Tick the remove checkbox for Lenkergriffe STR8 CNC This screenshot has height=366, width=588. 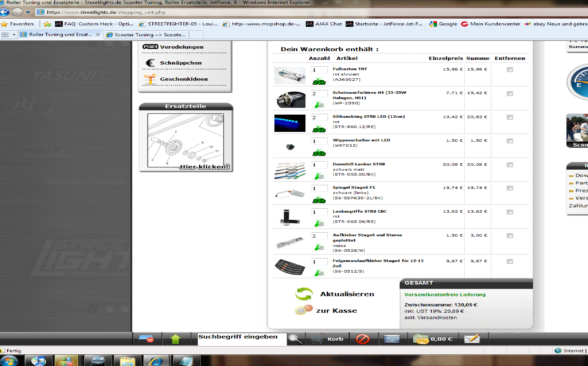coord(510,212)
